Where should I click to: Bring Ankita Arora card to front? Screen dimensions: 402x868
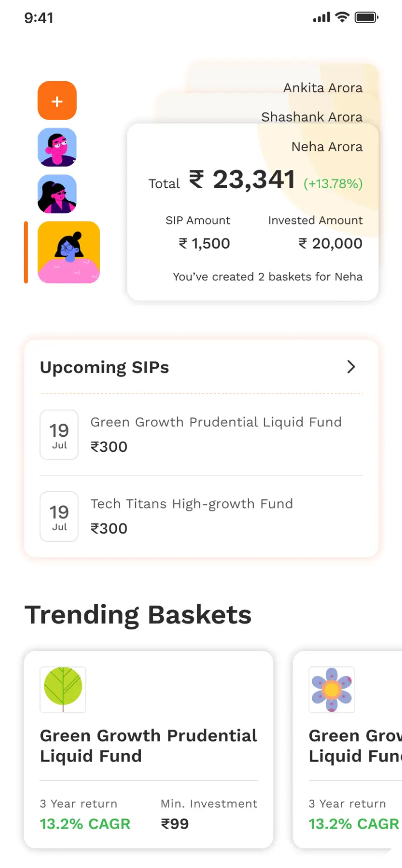click(x=323, y=88)
